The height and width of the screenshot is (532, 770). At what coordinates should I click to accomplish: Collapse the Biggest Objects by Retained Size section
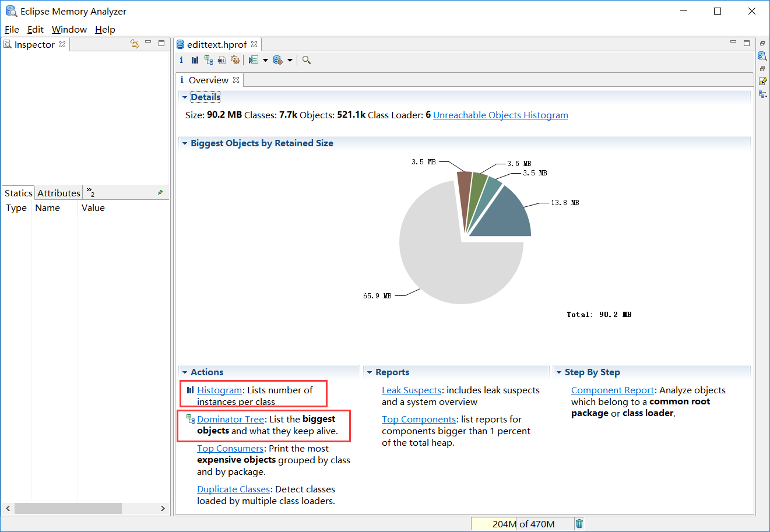(185, 143)
